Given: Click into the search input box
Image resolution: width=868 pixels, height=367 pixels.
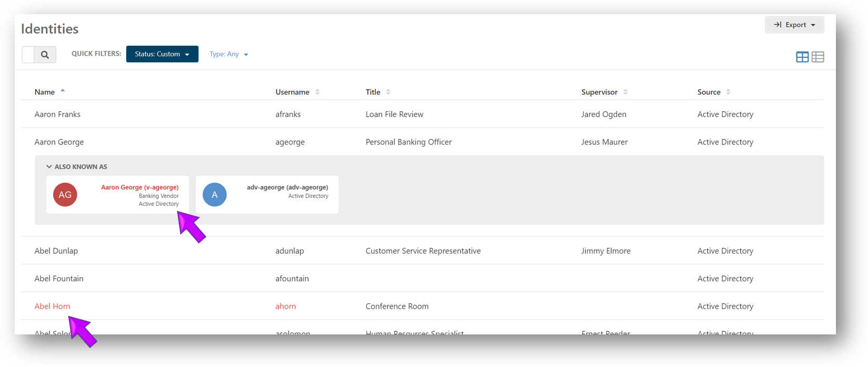Looking at the screenshot, I should tap(28, 55).
